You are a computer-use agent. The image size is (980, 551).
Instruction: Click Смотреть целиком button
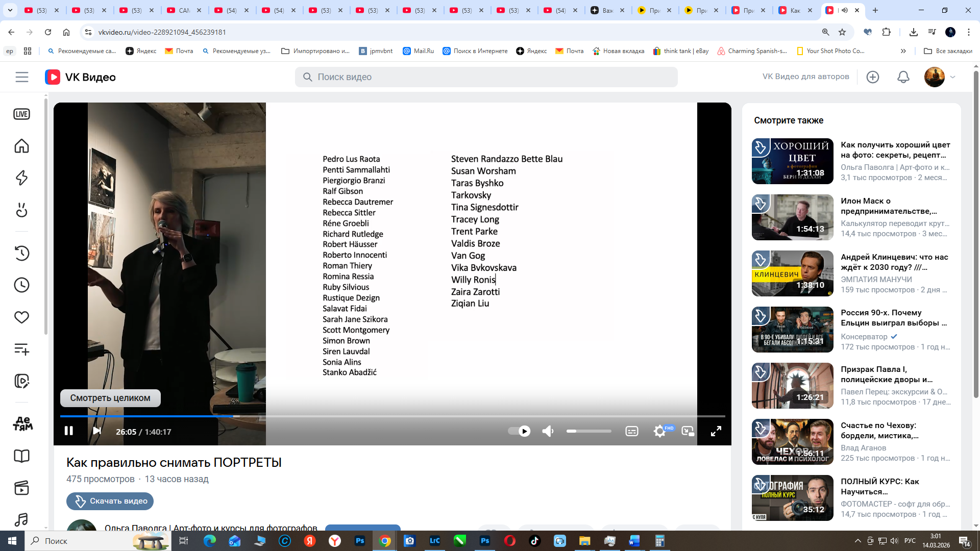110,398
